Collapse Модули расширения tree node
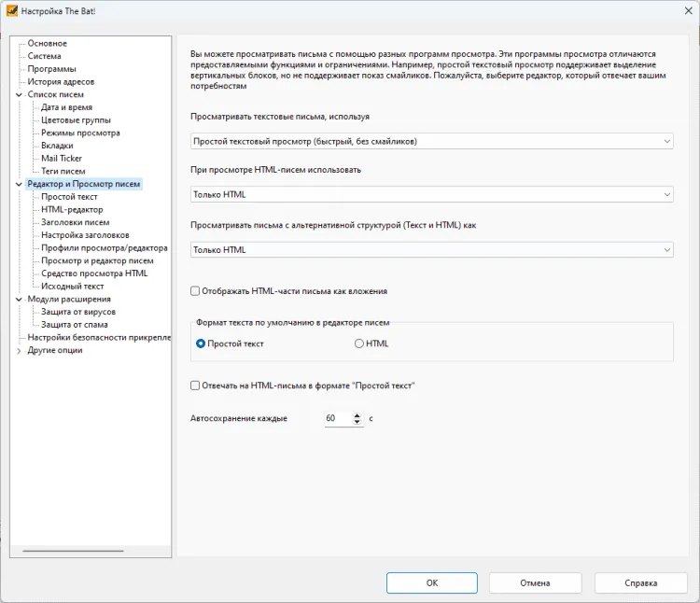The height and width of the screenshot is (603, 700). point(19,299)
